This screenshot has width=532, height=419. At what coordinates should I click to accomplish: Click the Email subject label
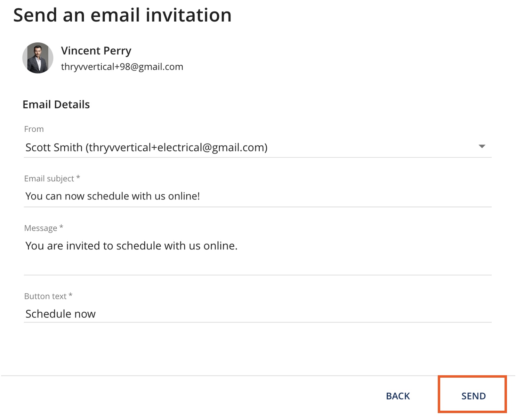pos(49,179)
